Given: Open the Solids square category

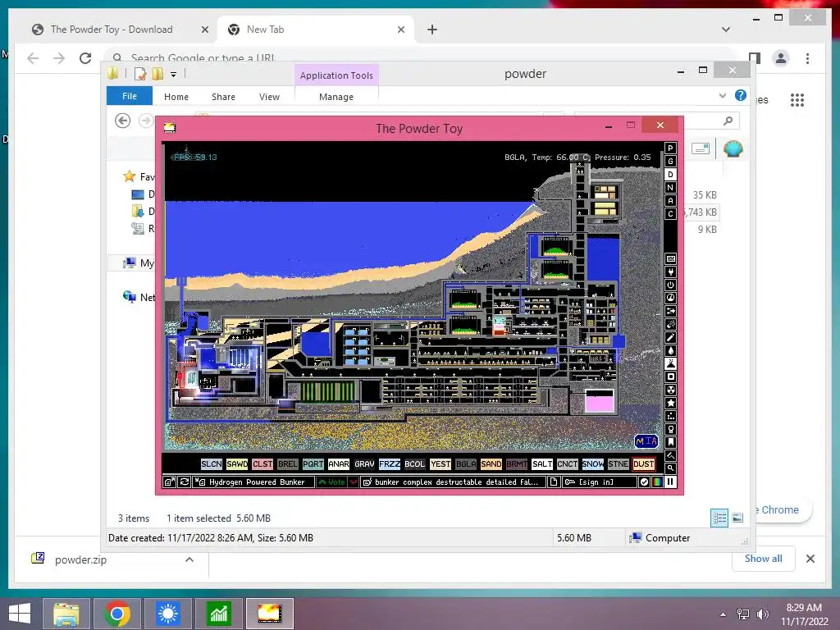Looking at the screenshot, I should point(670,377).
